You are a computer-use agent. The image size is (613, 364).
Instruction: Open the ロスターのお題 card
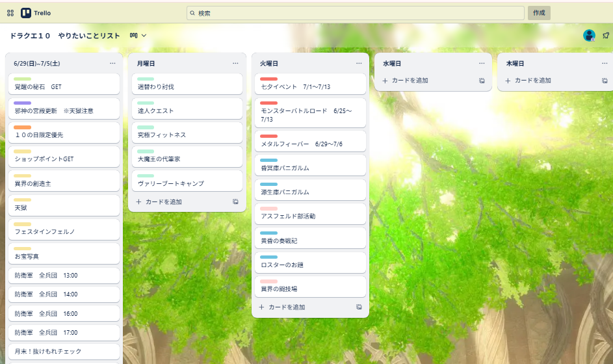tap(311, 263)
